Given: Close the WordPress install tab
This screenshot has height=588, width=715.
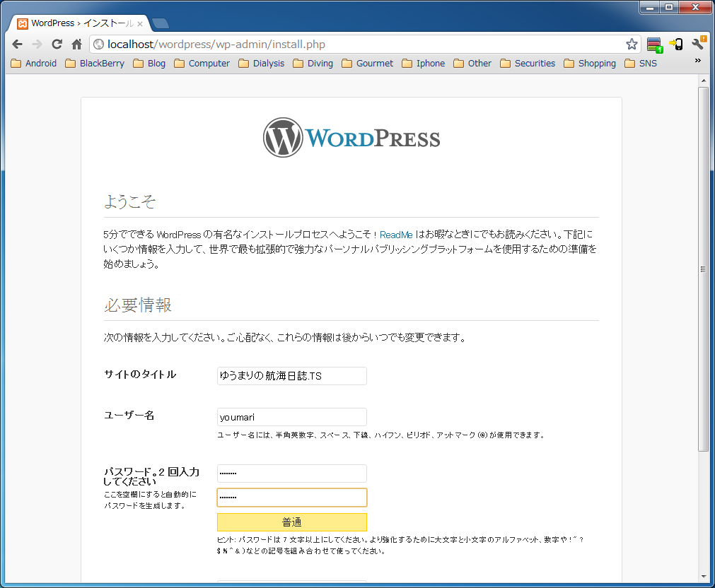Looking at the screenshot, I should tap(140, 24).
